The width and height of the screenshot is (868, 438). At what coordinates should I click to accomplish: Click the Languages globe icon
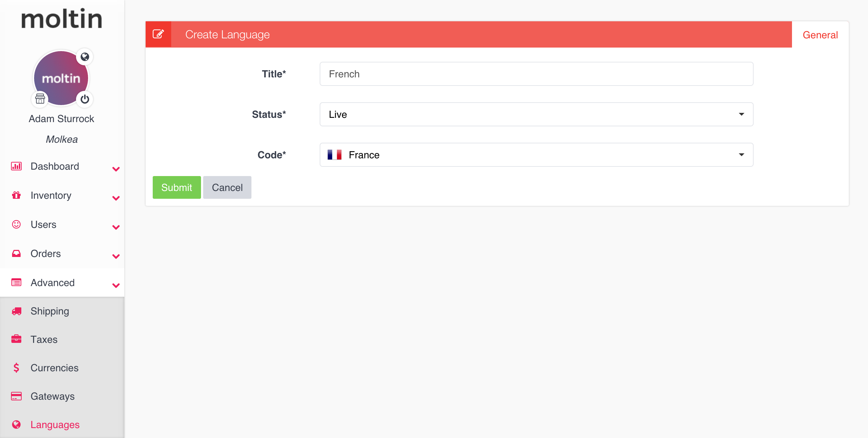point(16,425)
